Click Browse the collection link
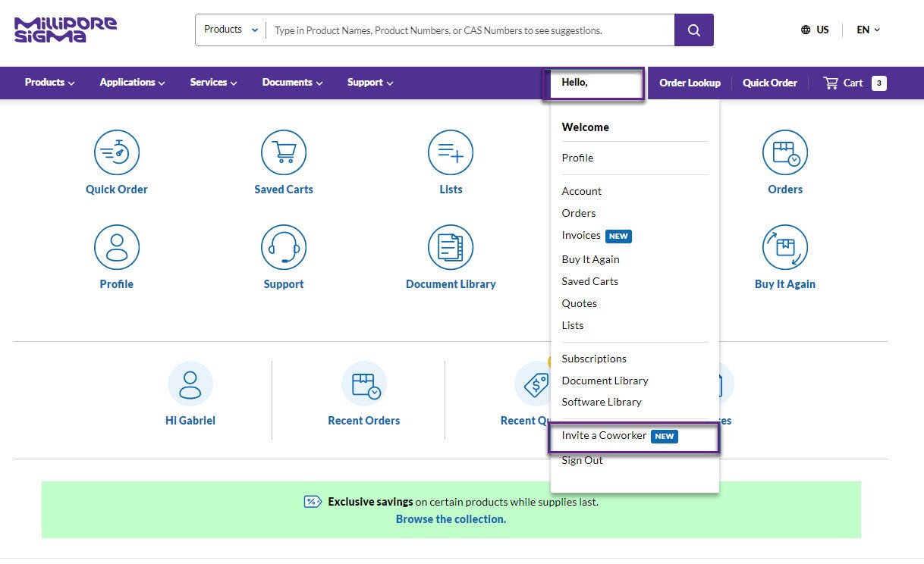Image resolution: width=924 pixels, height=564 pixels. click(451, 519)
